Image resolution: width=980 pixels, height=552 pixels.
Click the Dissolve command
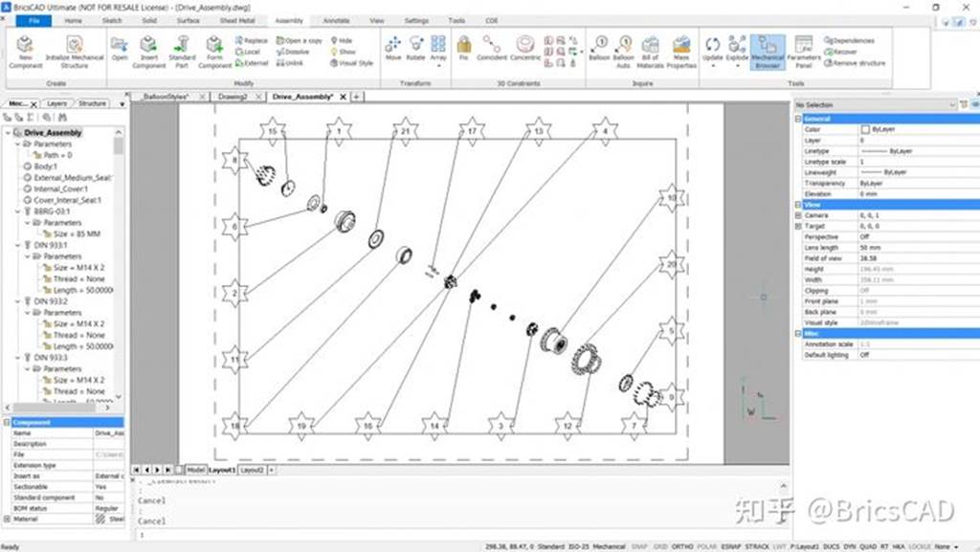coord(293,52)
